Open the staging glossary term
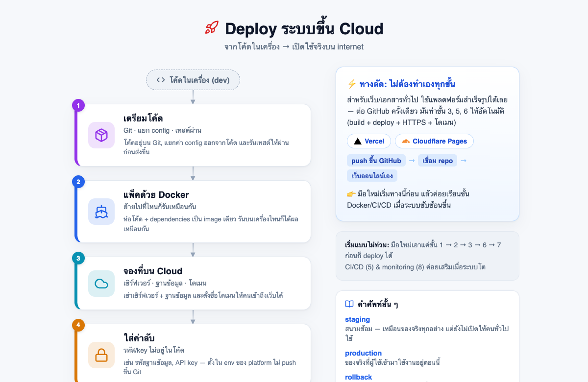This screenshot has width=588, height=382. [358, 319]
